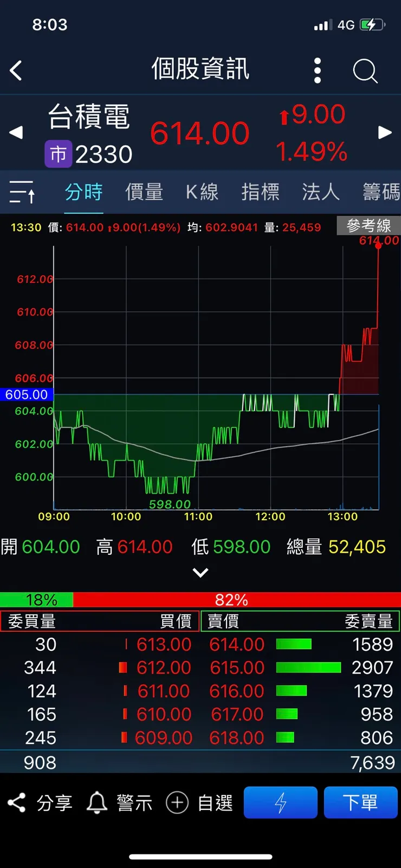Tap the cellular signal bars

(x=323, y=25)
